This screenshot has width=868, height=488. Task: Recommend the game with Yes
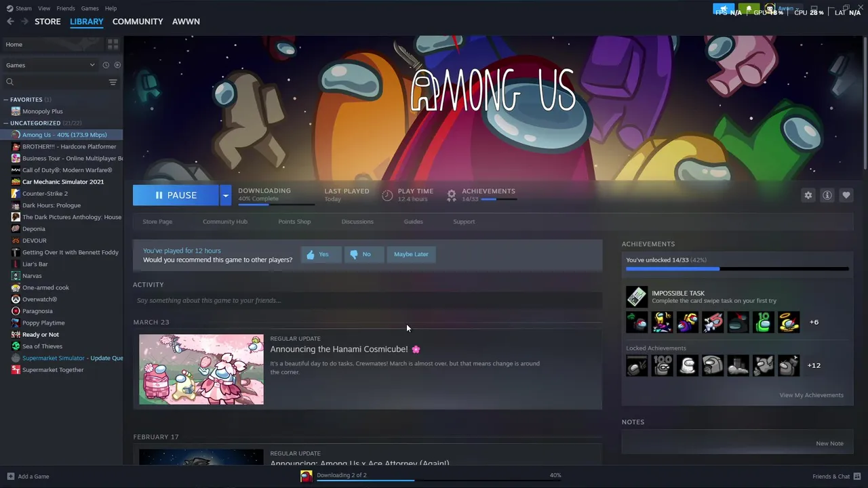321,254
